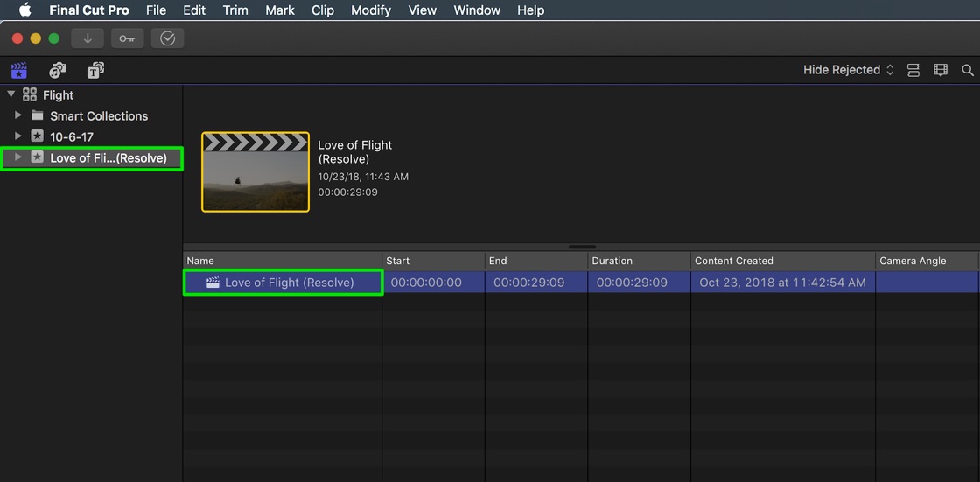
Task: Click the 10-6-17 event star icon
Action: [38, 136]
